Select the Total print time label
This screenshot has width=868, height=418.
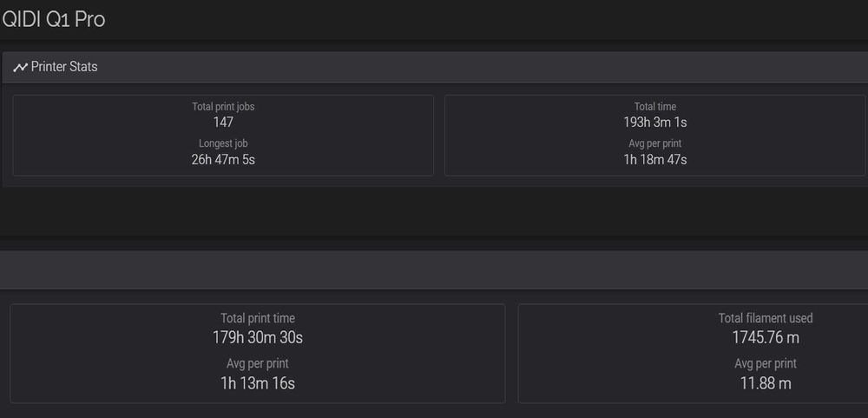(258, 319)
